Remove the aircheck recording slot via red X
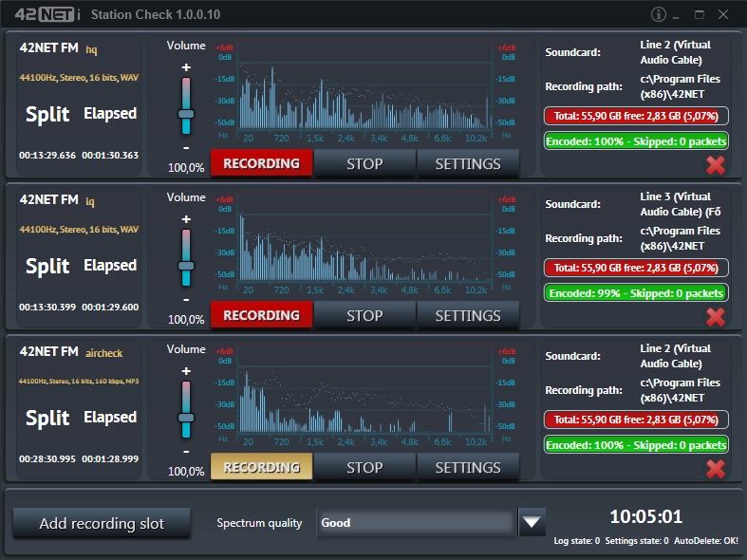747x560 pixels. tap(716, 469)
